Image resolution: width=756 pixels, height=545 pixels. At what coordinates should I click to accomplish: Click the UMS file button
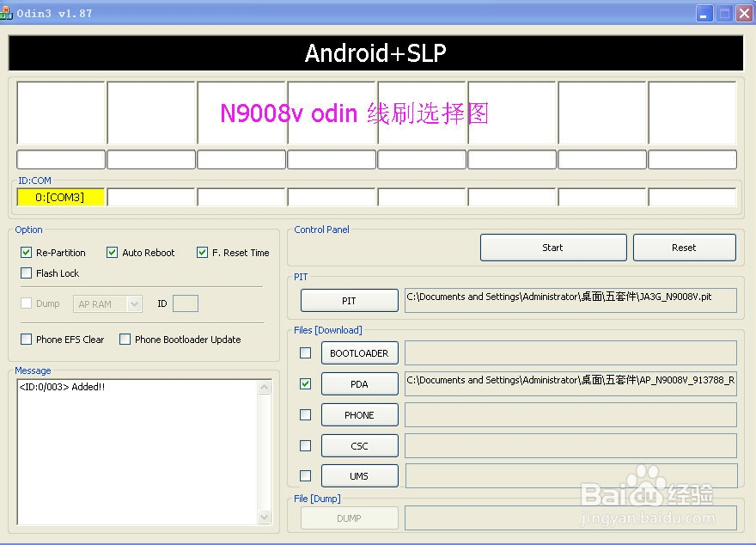[360, 476]
